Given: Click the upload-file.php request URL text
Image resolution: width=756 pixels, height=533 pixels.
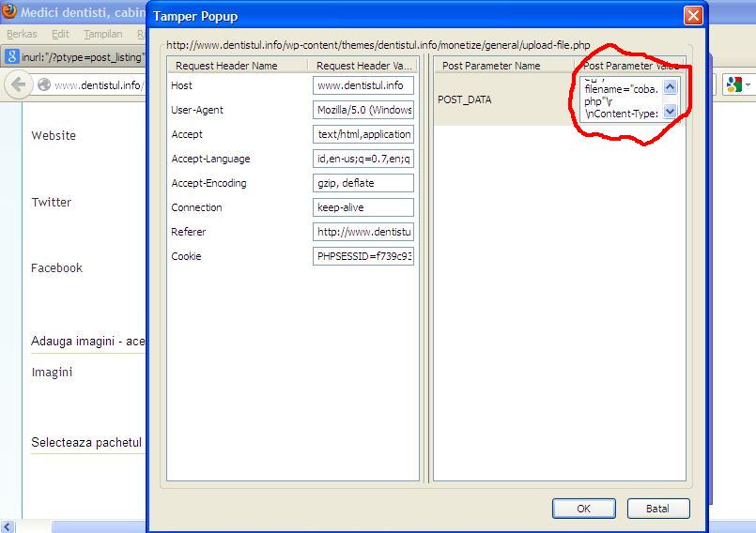Looking at the screenshot, I should (x=378, y=45).
